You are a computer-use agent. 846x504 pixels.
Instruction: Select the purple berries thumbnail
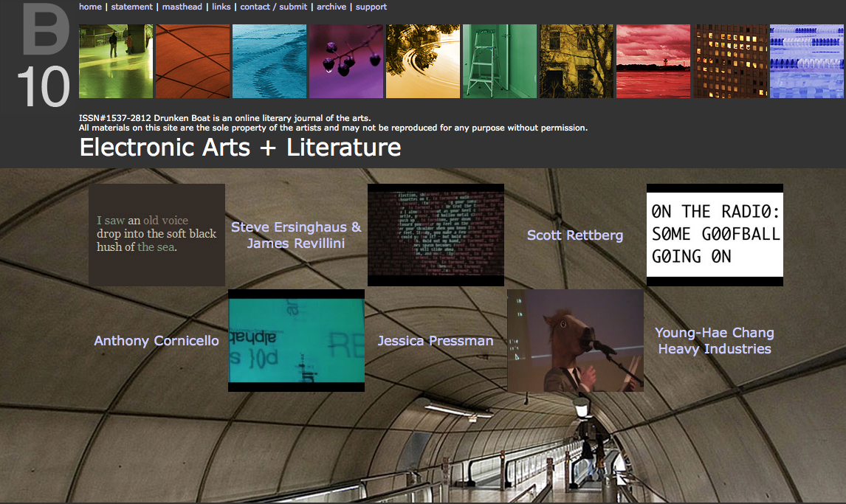click(x=345, y=61)
